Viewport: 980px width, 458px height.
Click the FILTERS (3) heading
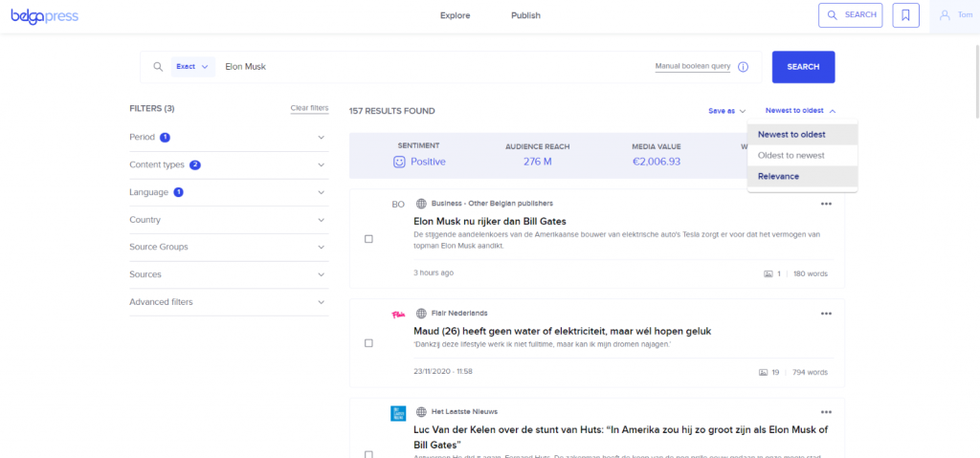tap(152, 108)
